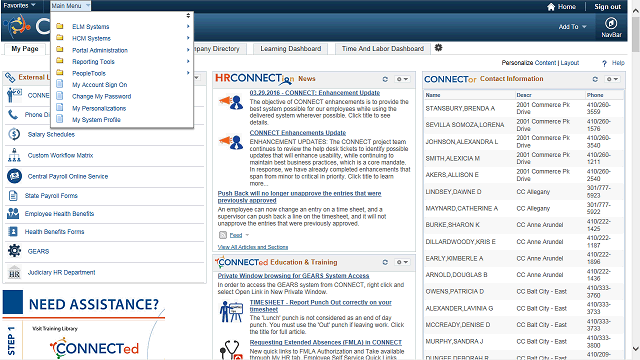The width and height of the screenshot is (640, 360).
Task: Switch to the Learning Dashboard tab
Action: click(x=291, y=49)
